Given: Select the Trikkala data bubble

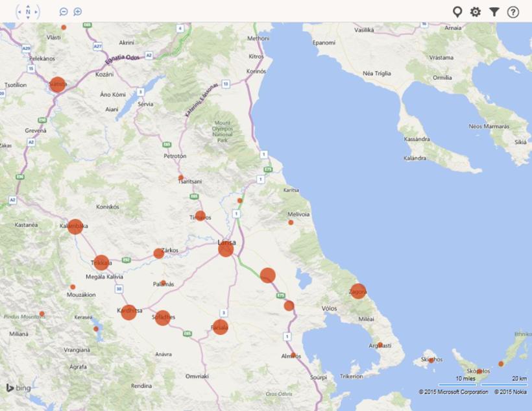Looking at the screenshot, I should click(101, 262).
